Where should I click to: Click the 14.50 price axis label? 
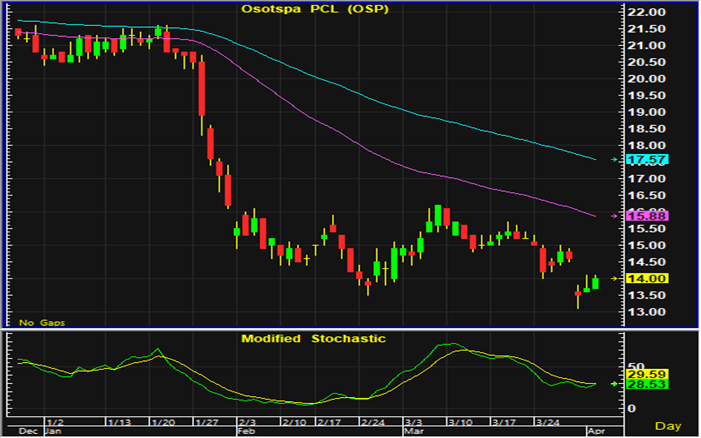coord(646,262)
